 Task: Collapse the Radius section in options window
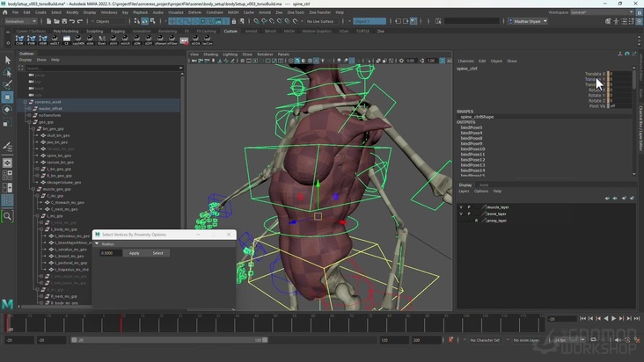pyautogui.click(x=97, y=244)
